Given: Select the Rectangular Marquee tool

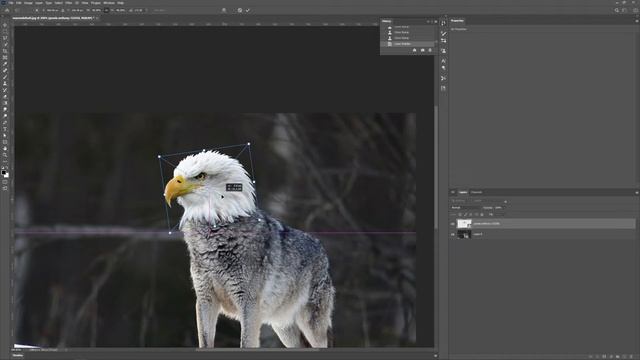Looking at the screenshot, I should tap(5, 31).
